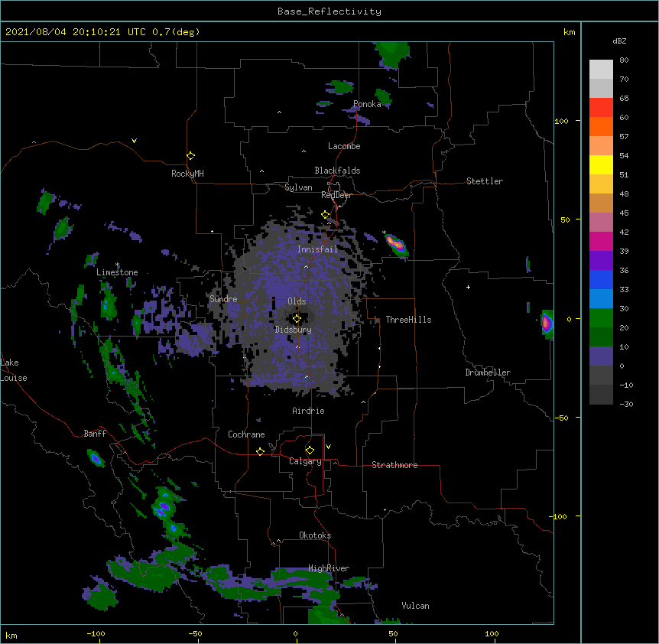Click the storm cell at the map's east edge

click(547, 324)
